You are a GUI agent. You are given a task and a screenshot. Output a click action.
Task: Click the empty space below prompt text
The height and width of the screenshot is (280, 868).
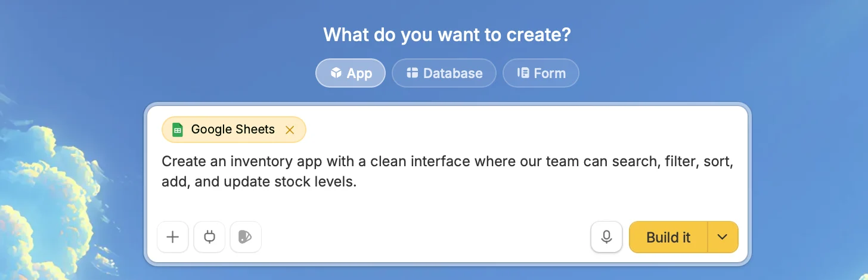[447, 205]
